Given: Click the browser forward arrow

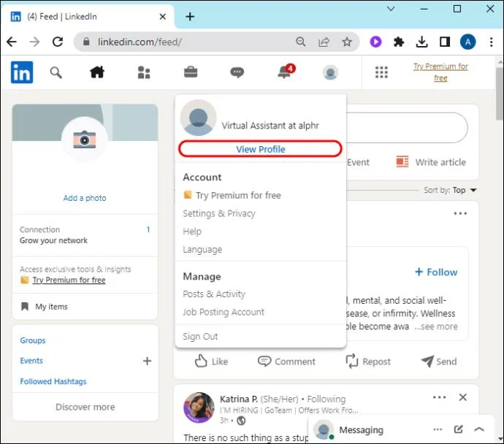Looking at the screenshot, I should (34, 42).
